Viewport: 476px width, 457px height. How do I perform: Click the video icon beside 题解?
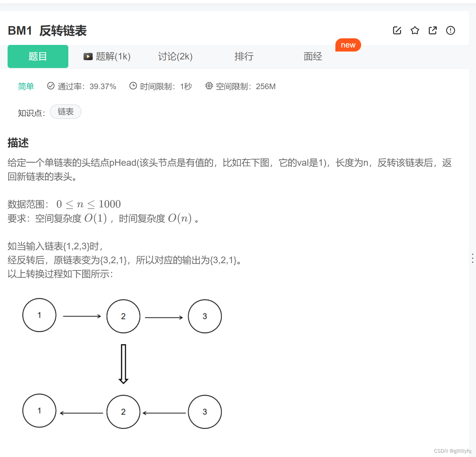pyautogui.click(x=88, y=56)
